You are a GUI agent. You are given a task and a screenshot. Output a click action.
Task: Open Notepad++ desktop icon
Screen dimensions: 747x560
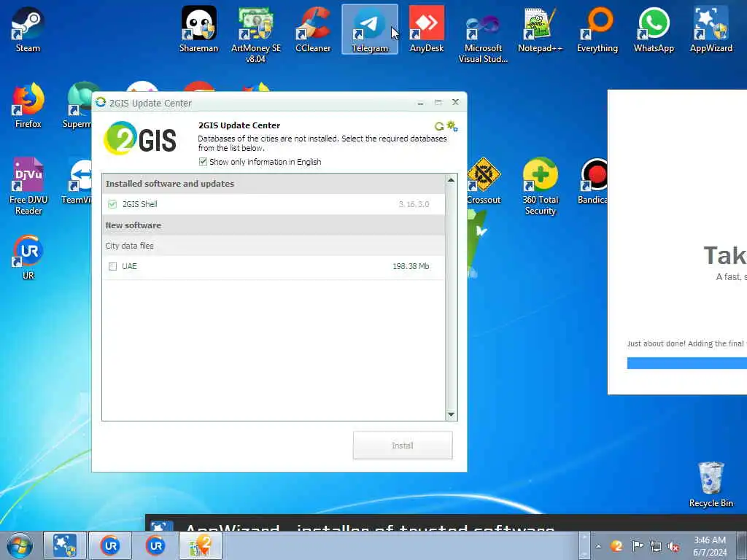pyautogui.click(x=540, y=29)
